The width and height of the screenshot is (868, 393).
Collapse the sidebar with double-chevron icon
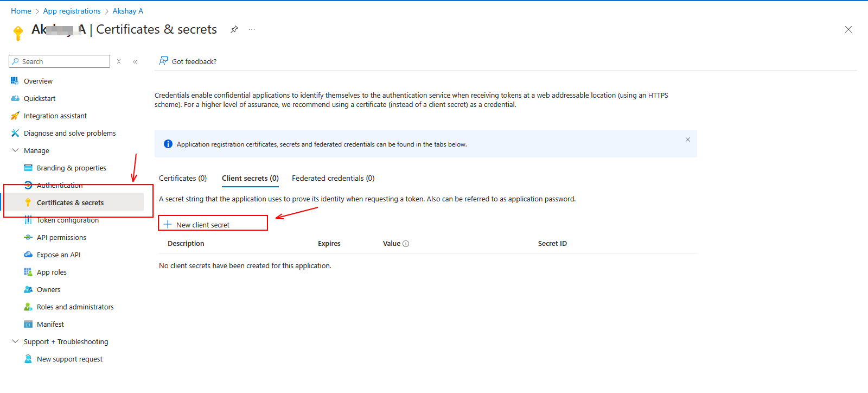pyautogui.click(x=135, y=61)
